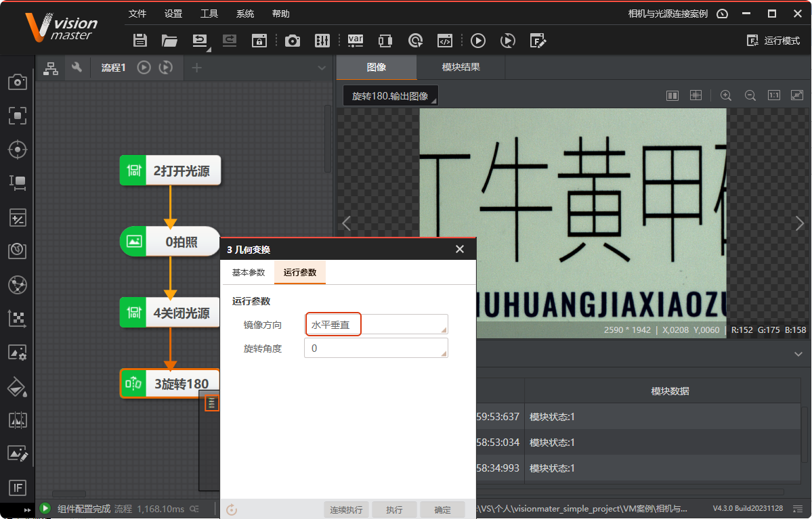Run the solution once from top toolbar
The image size is (812, 519).
point(478,41)
